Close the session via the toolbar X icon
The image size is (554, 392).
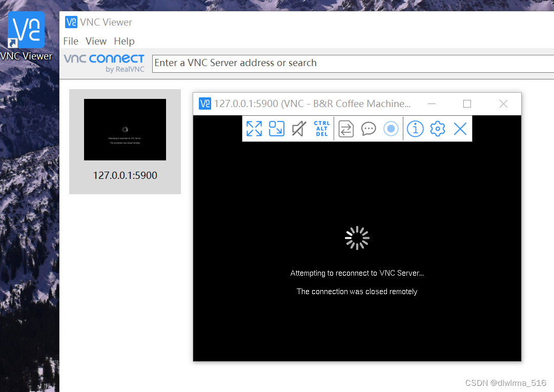[460, 129]
